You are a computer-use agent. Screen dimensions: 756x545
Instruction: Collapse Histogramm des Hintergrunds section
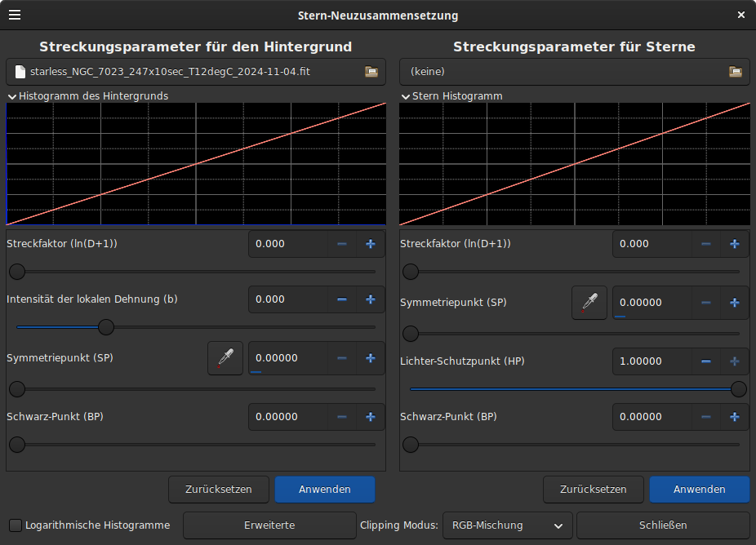[12, 96]
